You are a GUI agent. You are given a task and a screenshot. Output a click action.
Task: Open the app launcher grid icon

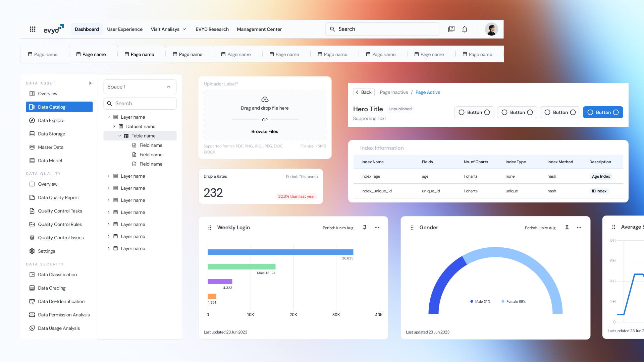(33, 29)
